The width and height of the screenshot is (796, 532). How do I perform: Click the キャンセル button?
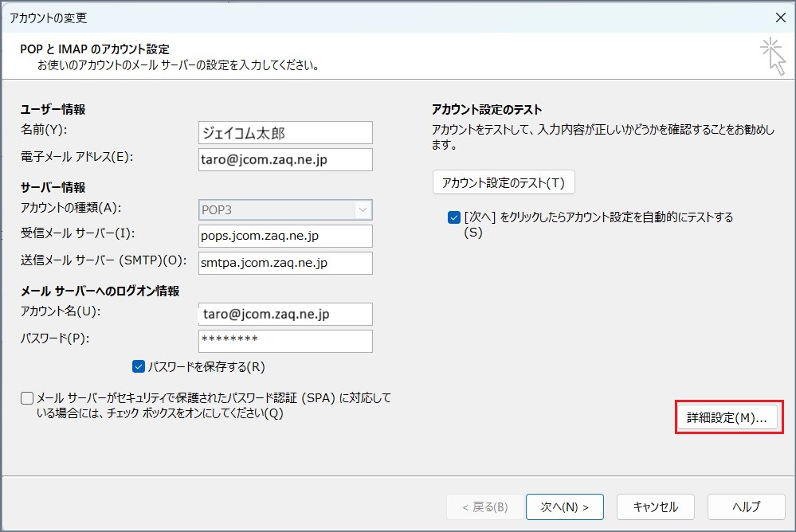tap(655, 507)
